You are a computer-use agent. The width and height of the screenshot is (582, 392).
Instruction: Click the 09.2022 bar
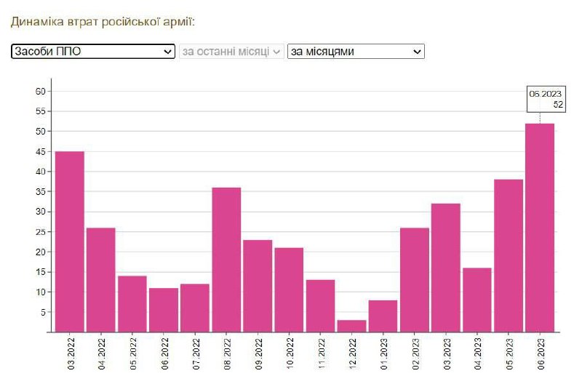click(x=258, y=286)
